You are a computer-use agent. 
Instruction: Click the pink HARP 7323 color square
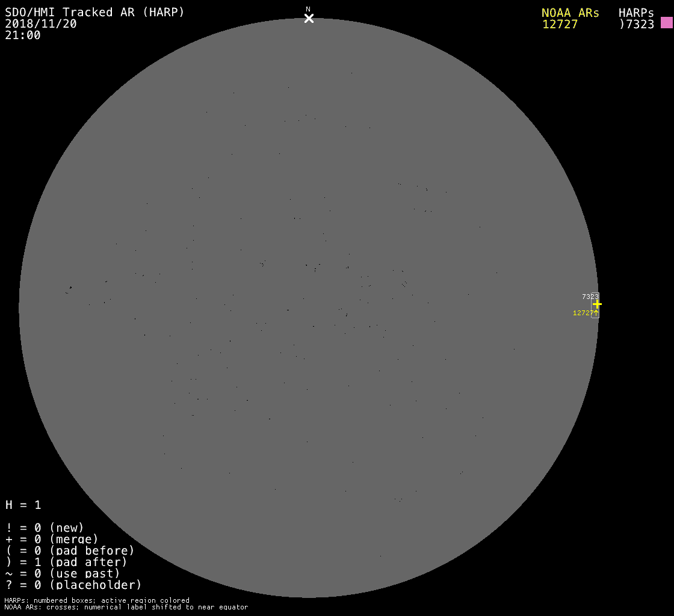pyautogui.click(x=666, y=23)
